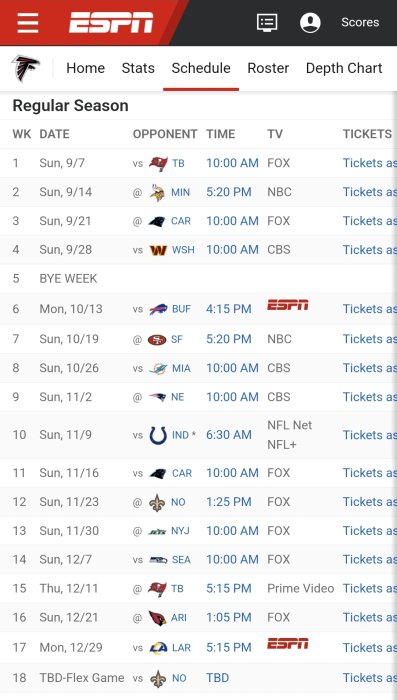Open the Depth Chart tab
This screenshot has height=700, width=397.
(x=344, y=68)
